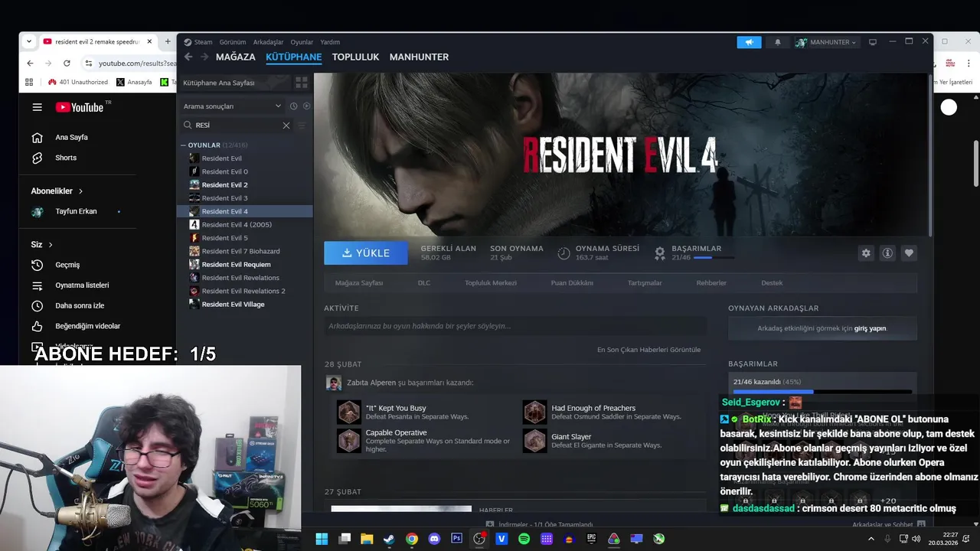Open the Oyunlar menu
The image size is (980, 551).
[x=302, y=42]
